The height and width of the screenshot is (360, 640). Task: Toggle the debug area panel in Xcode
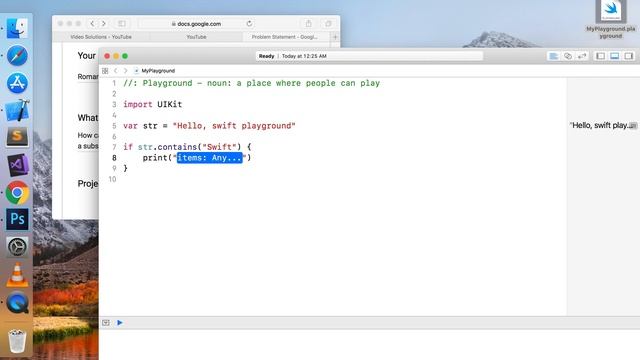point(614,56)
